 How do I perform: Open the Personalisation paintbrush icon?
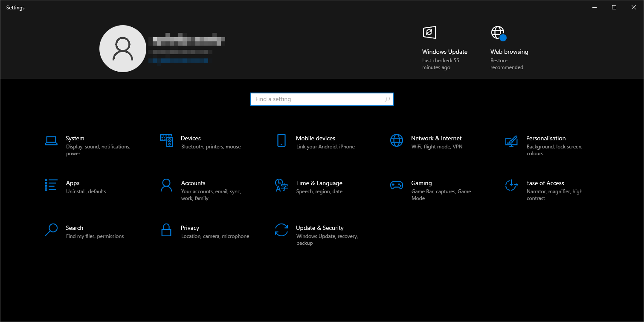[511, 141]
